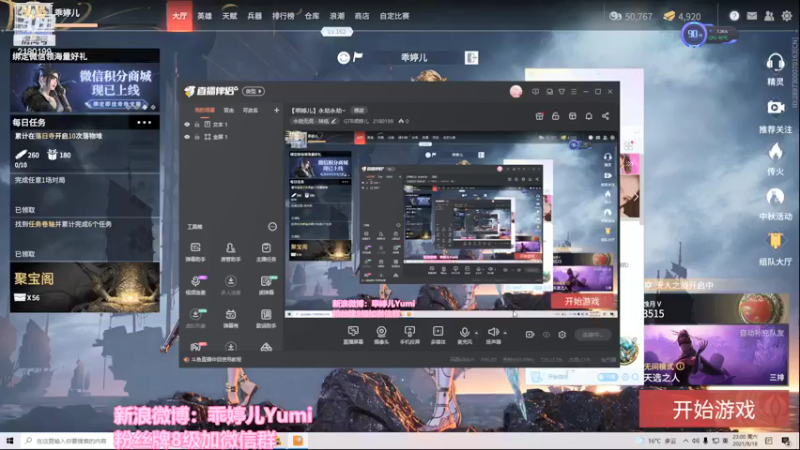
Task: Click Windows Start button
Action: 9,440
